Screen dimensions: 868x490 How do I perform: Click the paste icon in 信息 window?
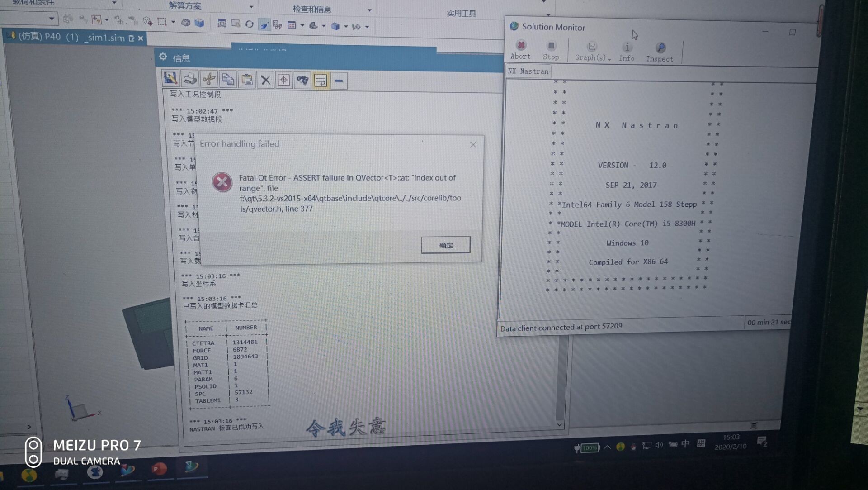246,80
